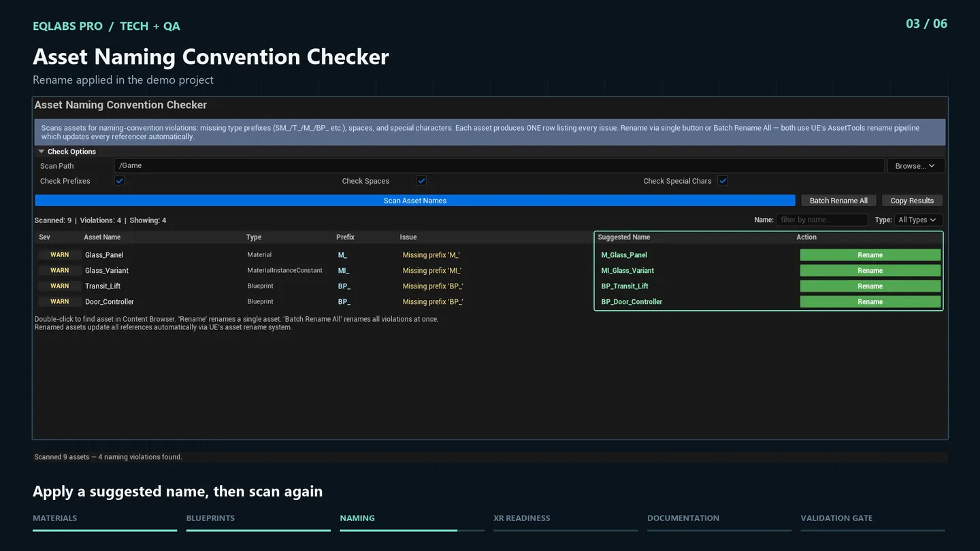Open the MATERIALS section tab
Screen dimensions: 980x551
54,518
